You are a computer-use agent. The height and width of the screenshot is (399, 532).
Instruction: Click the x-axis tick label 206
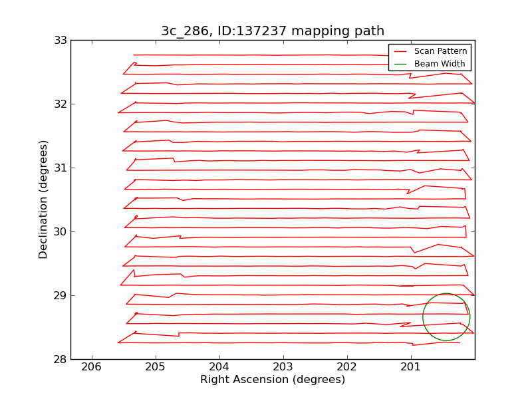click(x=92, y=367)
